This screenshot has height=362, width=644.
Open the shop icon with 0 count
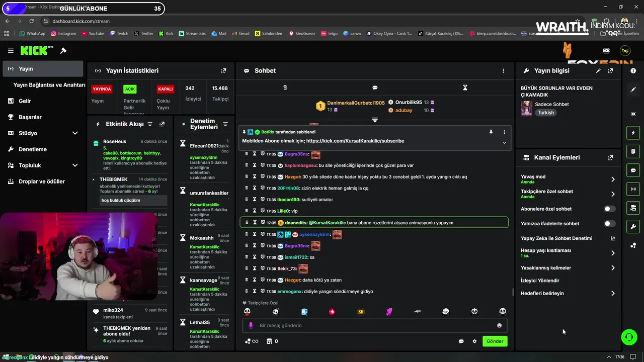[272, 341]
